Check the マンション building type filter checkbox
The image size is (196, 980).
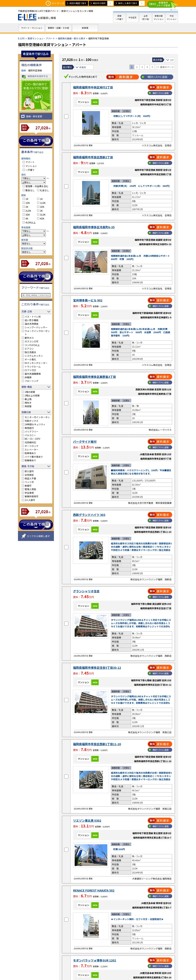[24, 166]
